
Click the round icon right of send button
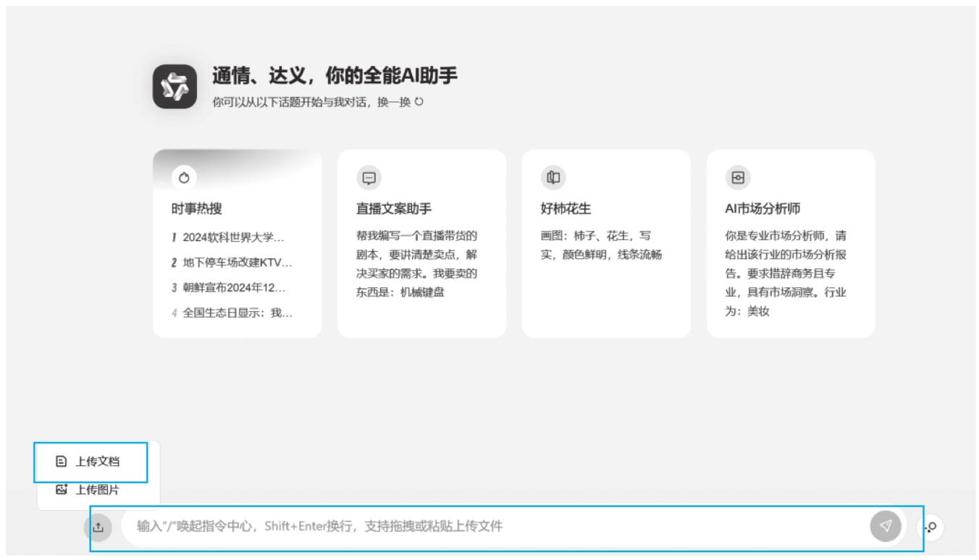pyautogui.click(x=930, y=527)
